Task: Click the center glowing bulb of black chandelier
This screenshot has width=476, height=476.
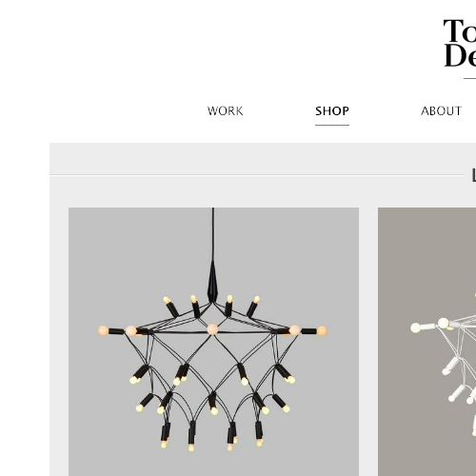Action: coord(213,329)
